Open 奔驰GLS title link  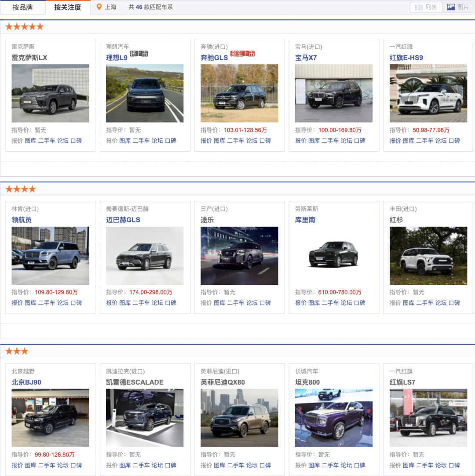point(214,58)
